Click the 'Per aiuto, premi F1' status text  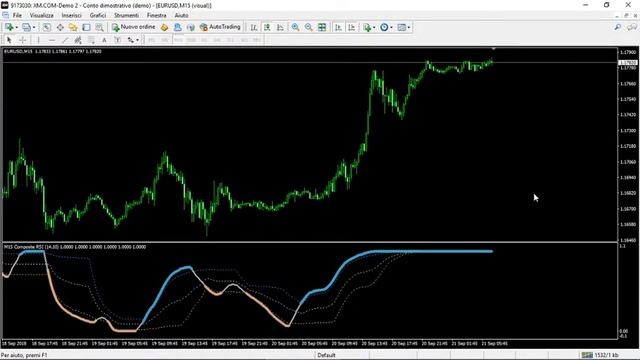pyautogui.click(x=24, y=355)
